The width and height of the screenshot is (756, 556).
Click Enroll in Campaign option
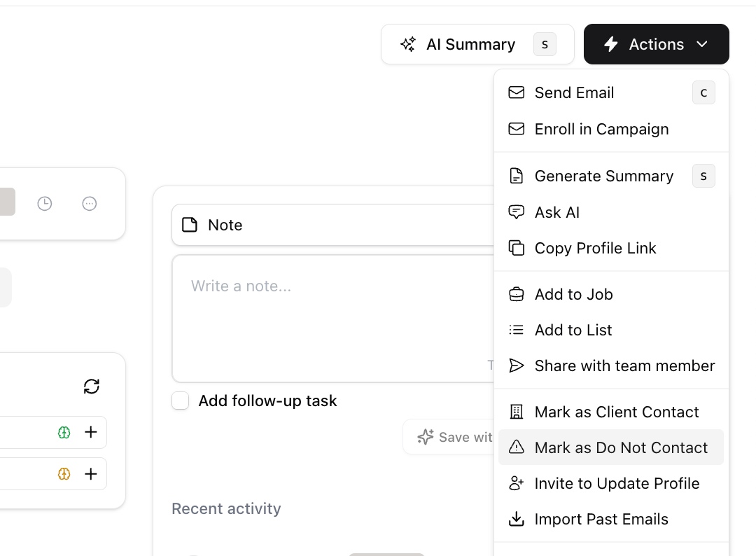[611, 130]
